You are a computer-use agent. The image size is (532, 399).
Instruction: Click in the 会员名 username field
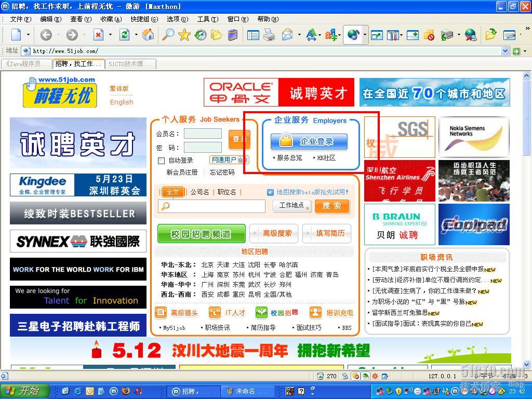203,134
